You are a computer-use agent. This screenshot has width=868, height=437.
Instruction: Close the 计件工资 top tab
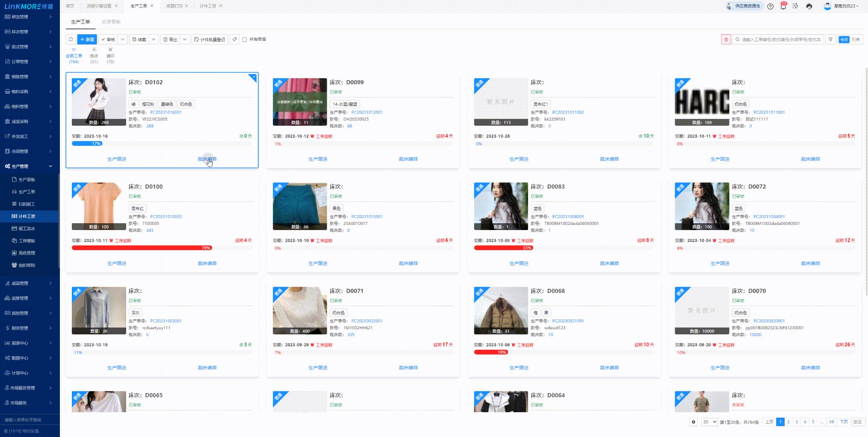[x=221, y=6]
